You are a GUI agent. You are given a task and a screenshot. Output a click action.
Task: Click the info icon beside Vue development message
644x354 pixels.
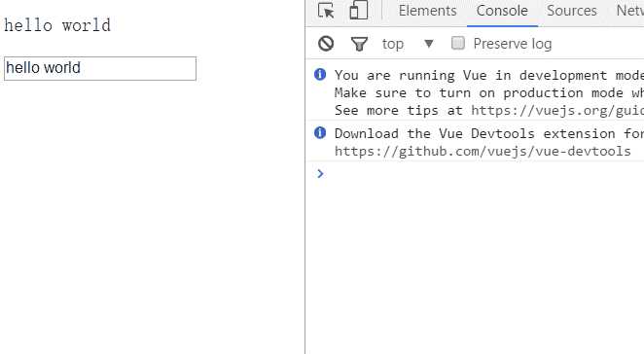tap(320, 74)
